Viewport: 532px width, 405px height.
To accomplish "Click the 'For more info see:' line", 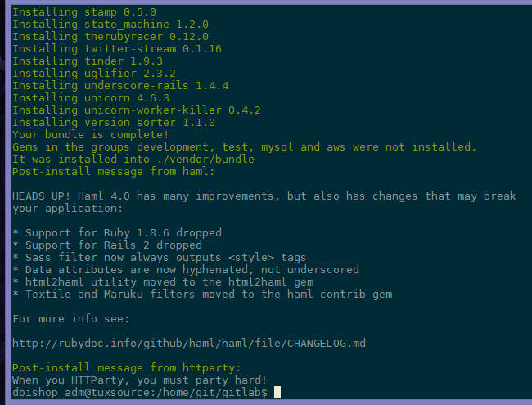I will [x=71, y=319].
